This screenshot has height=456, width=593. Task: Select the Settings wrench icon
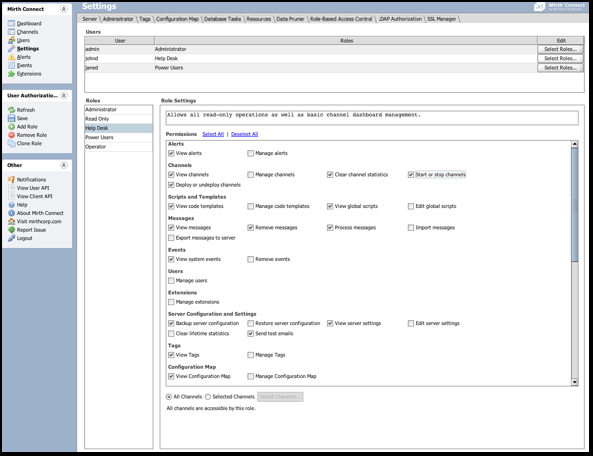tap(11, 48)
